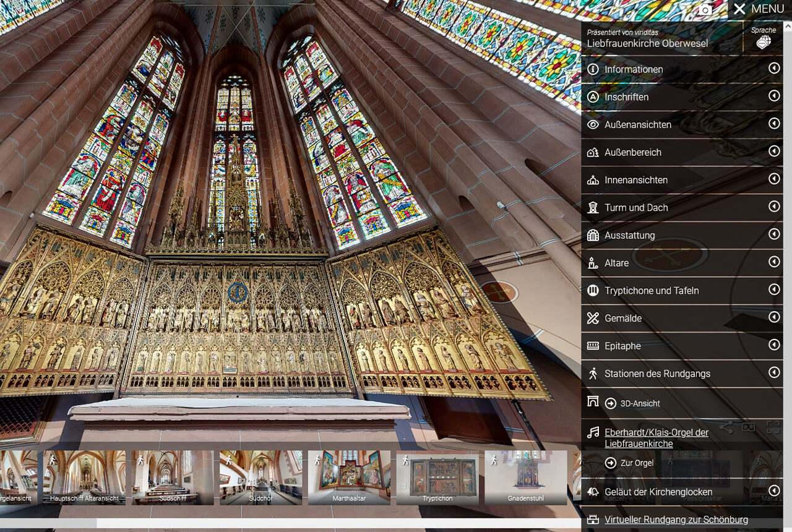The height and width of the screenshot is (532, 792).
Task: Select the Innenansichten menu entry
Action: tap(636, 180)
